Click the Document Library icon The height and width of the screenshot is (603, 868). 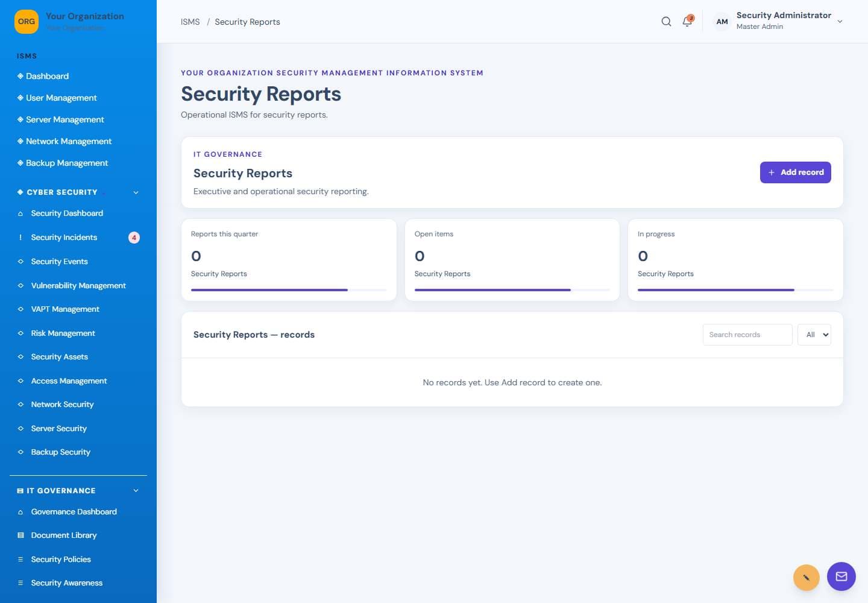click(x=20, y=535)
